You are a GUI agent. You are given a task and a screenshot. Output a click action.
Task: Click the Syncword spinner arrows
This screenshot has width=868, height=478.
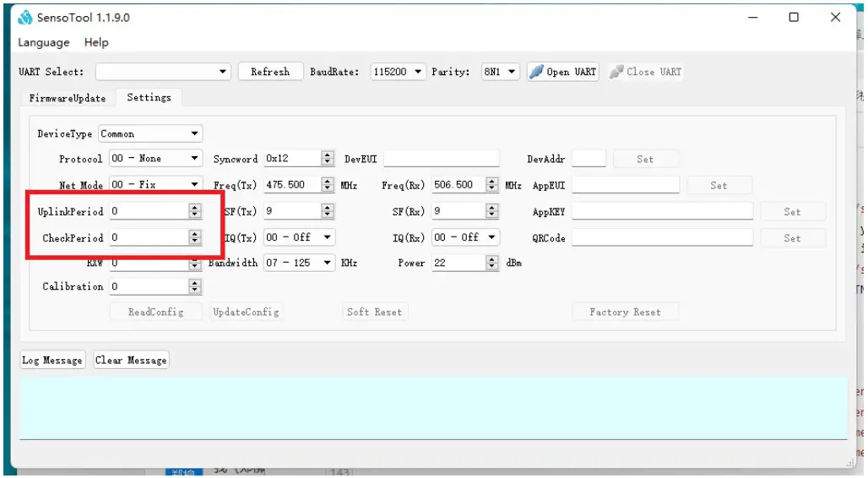(328, 159)
